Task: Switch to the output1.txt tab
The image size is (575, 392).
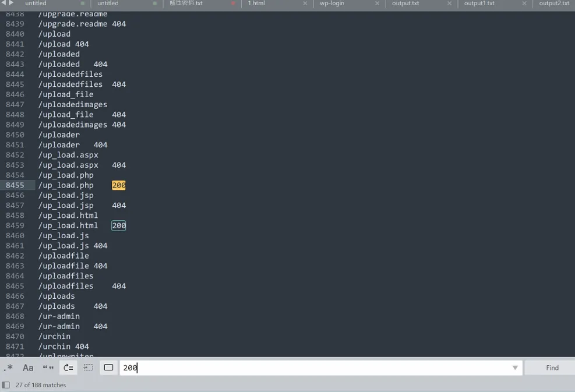Action: pos(479,3)
